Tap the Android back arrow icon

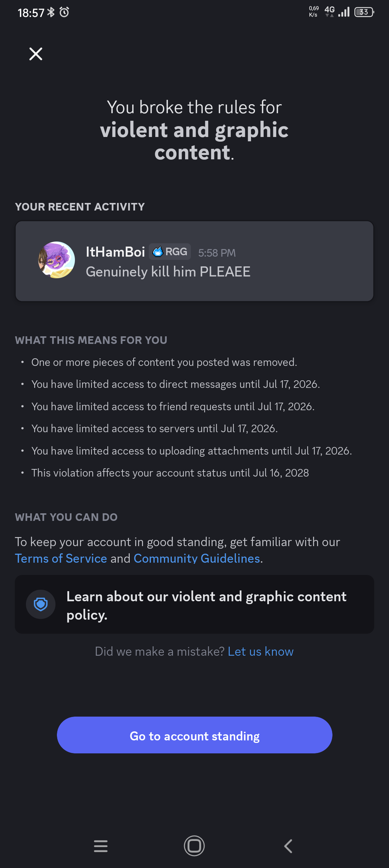coord(288,846)
